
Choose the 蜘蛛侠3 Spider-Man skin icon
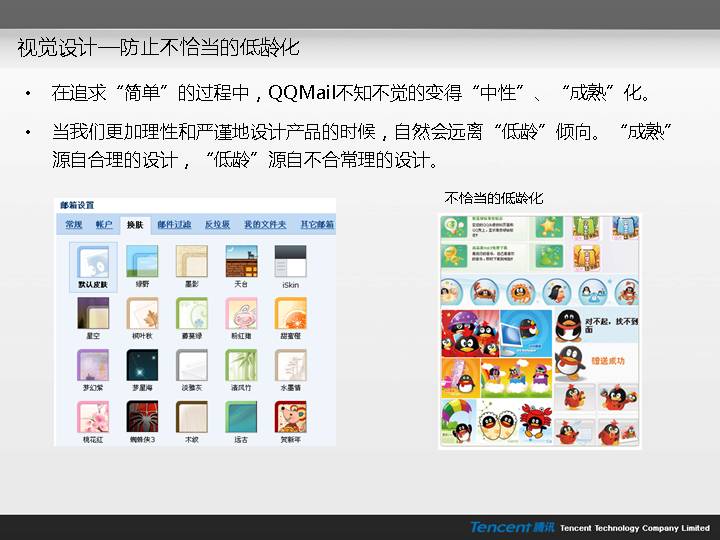142,417
